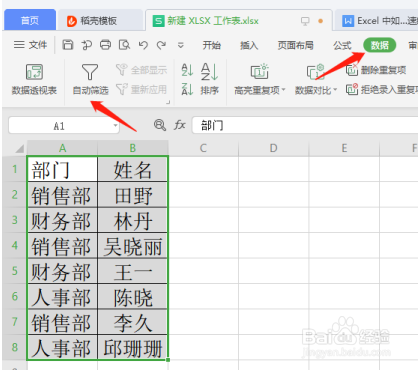Click cell B7 containing 李久
This screenshot has width=419, height=370.
(x=133, y=322)
